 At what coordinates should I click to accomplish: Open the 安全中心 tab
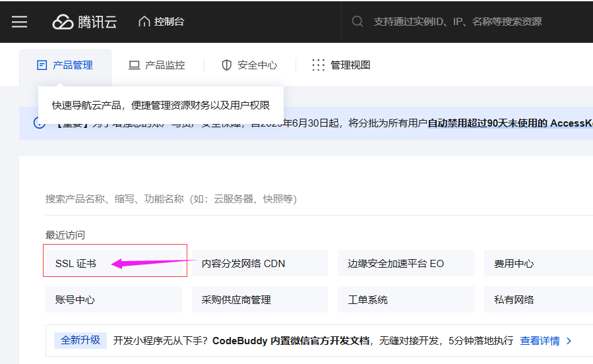point(249,65)
